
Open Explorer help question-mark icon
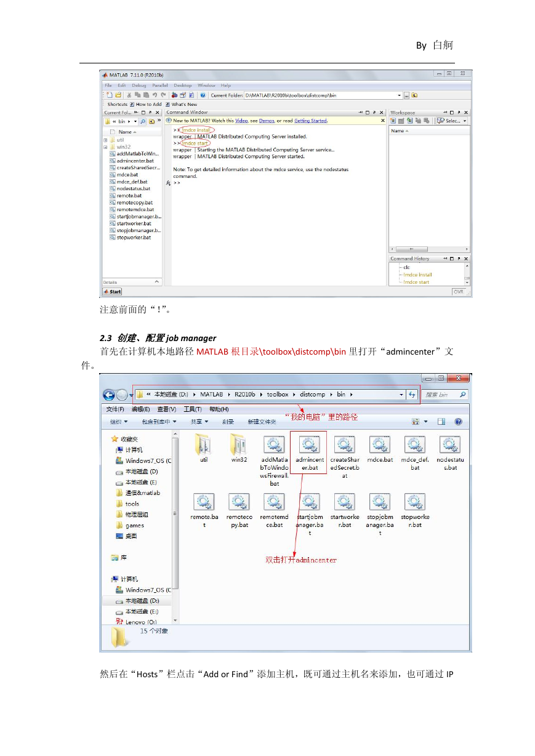[458, 422]
